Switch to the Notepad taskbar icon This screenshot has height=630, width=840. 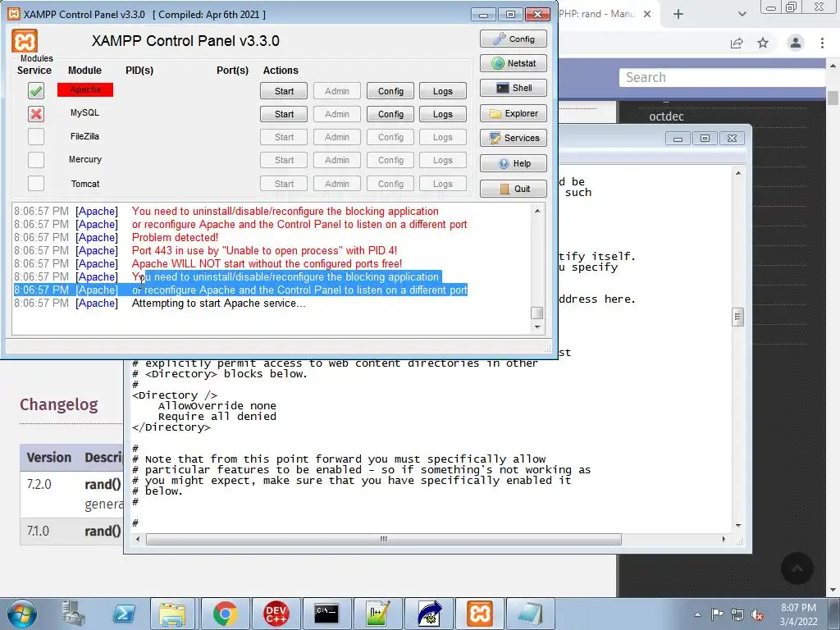click(x=531, y=614)
